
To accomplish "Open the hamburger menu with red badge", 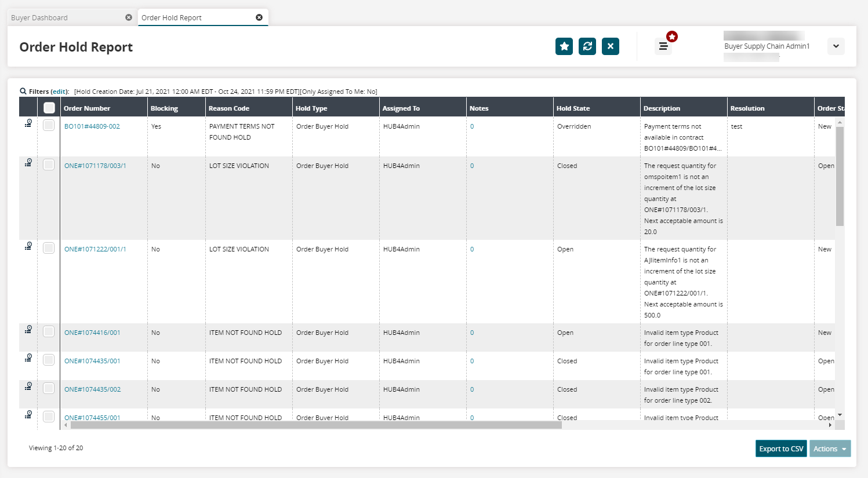I will [x=663, y=46].
